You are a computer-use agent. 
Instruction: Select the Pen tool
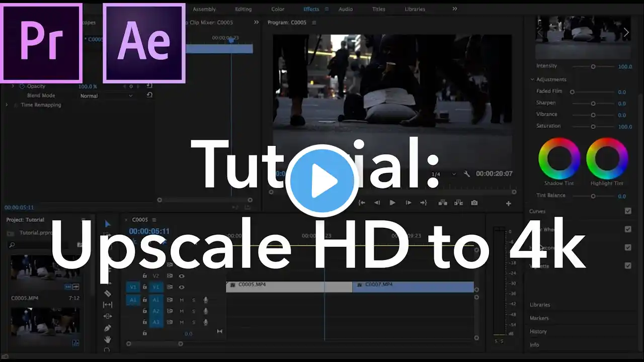point(107,328)
